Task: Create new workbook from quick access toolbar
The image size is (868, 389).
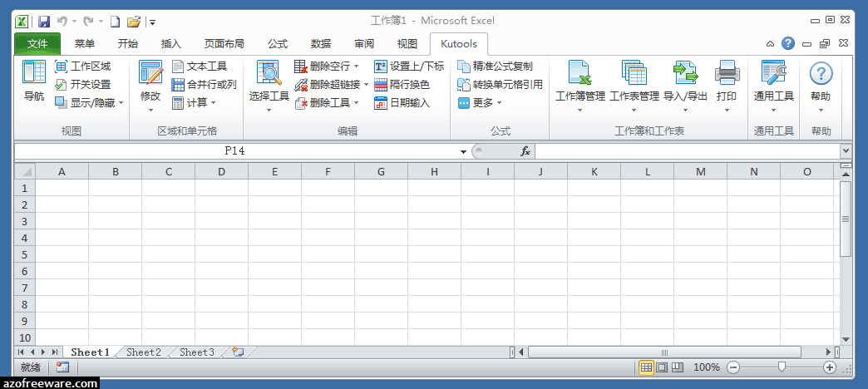Action: 115,22
